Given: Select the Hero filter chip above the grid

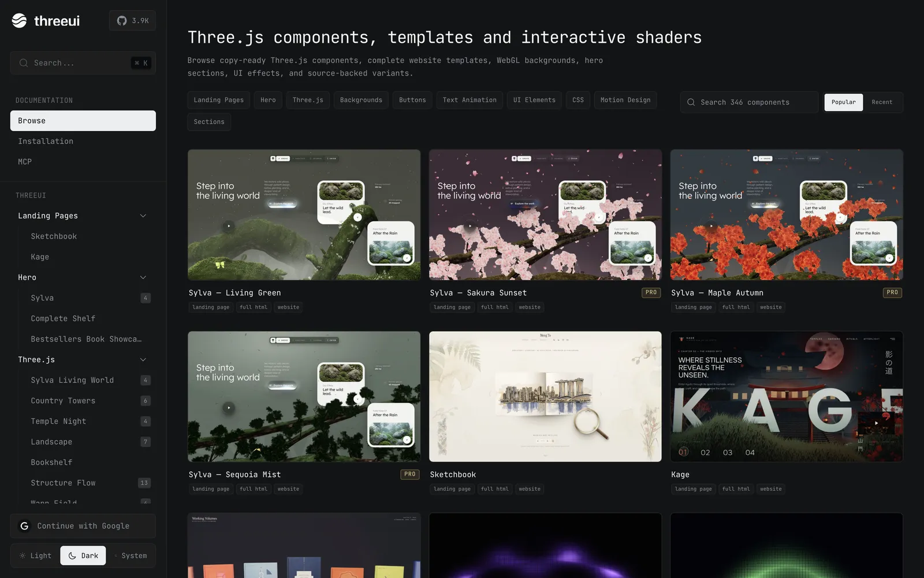Looking at the screenshot, I should 268,100.
